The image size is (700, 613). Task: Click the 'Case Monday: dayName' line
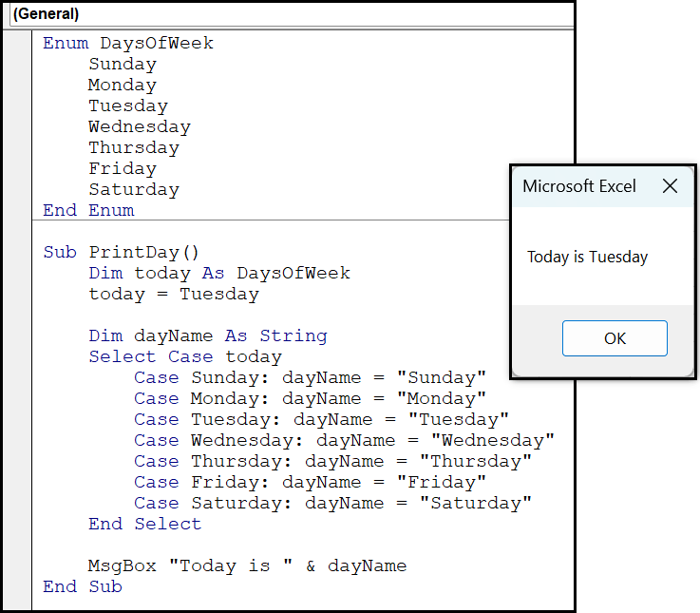click(311, 398)
